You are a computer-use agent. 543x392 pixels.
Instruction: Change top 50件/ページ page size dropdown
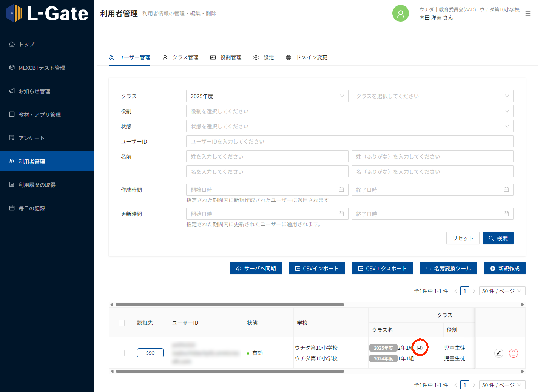click(x=502, y=291)
